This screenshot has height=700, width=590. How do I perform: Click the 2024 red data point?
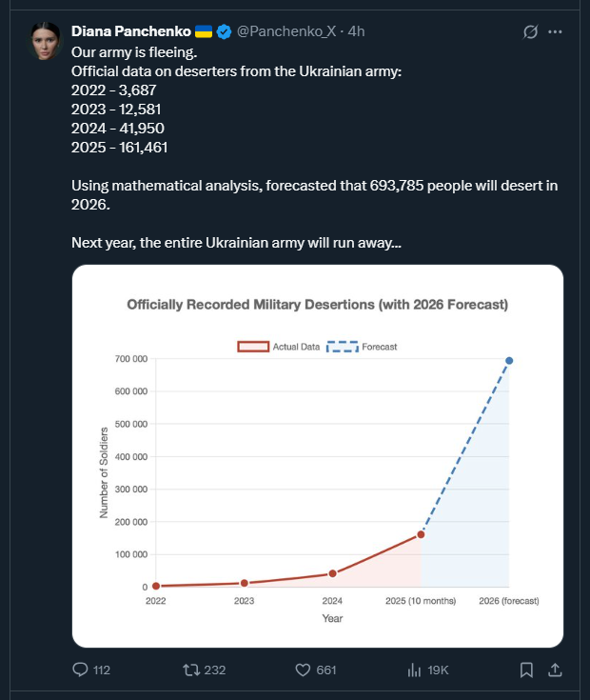point(332,573)
